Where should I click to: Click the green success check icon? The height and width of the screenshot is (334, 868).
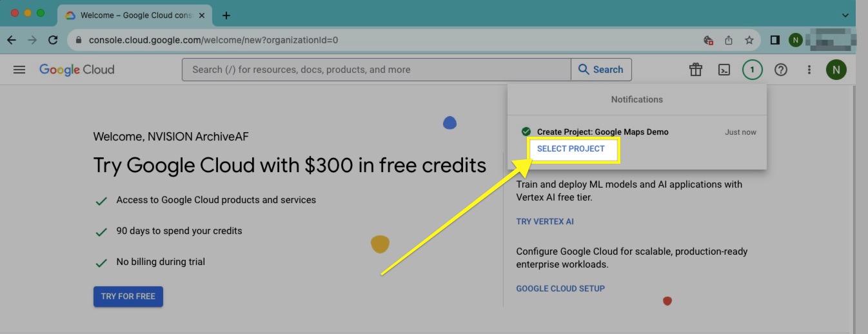pos(526,132)
